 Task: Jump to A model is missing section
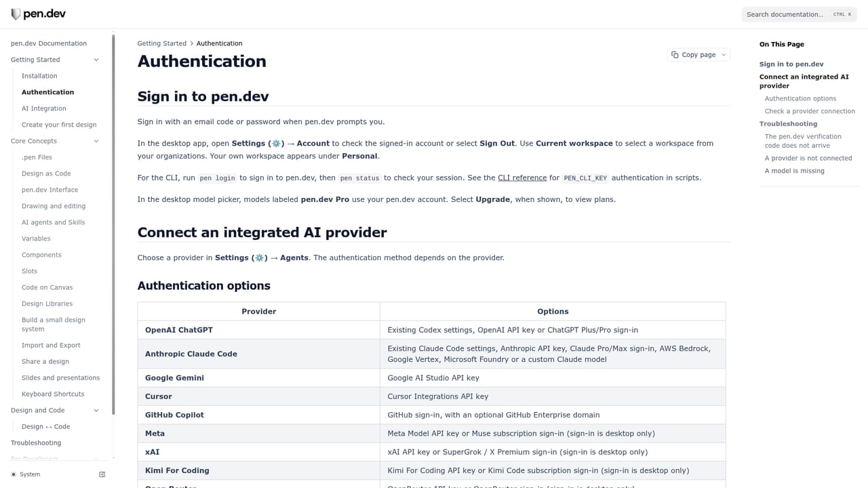[x=795, y=171]
